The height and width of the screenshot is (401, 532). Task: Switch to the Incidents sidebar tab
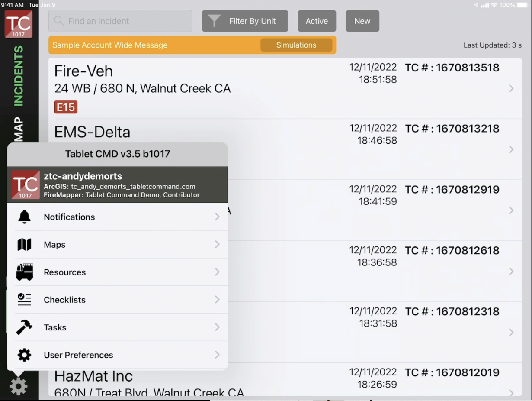(19, 76)
